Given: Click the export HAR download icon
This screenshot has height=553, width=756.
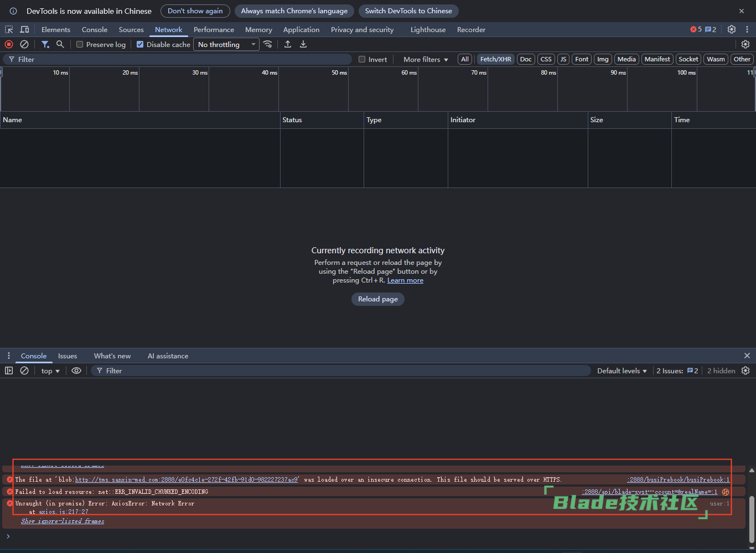Looking at the screenshot, I should [x=303, y=44].
